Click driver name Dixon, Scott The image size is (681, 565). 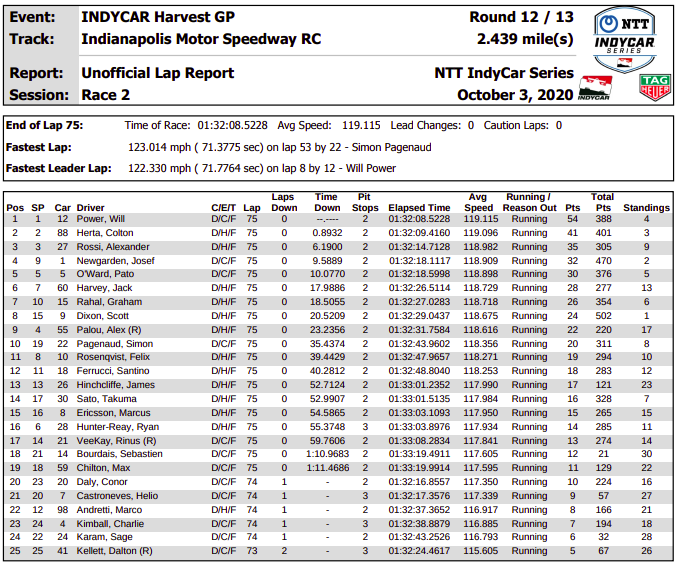[x=102, y=316]
